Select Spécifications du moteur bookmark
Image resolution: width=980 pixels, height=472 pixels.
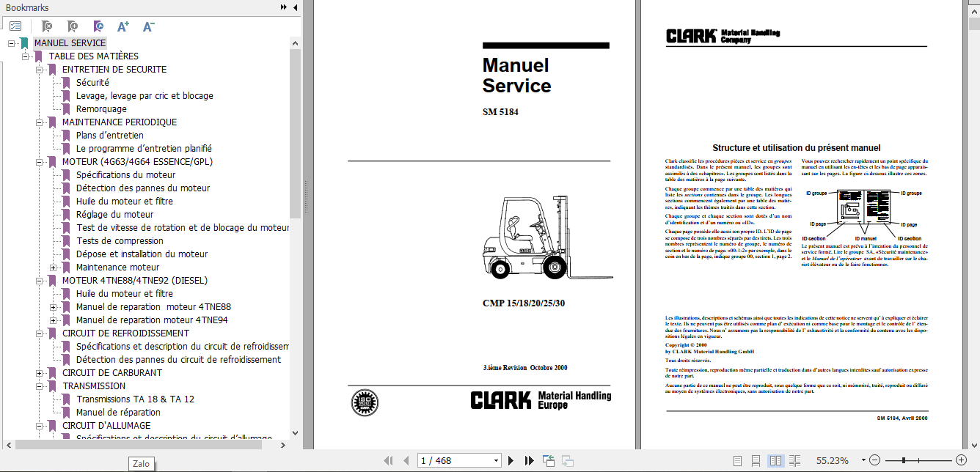(125, 175)
